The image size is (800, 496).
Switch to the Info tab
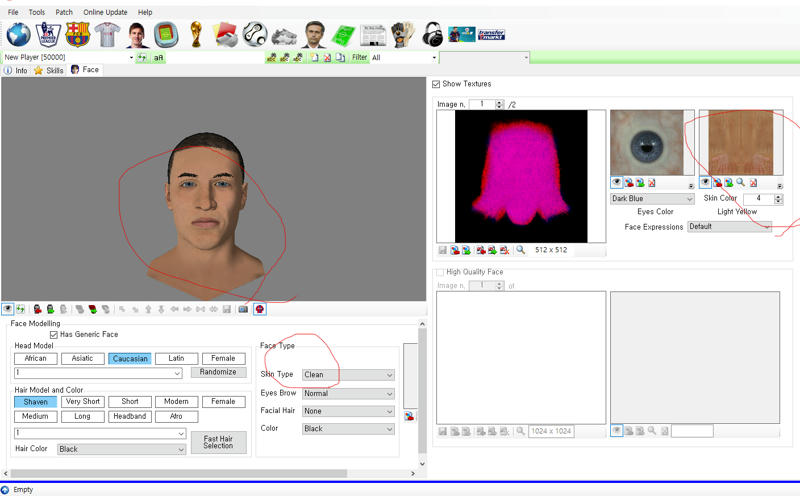15,70
